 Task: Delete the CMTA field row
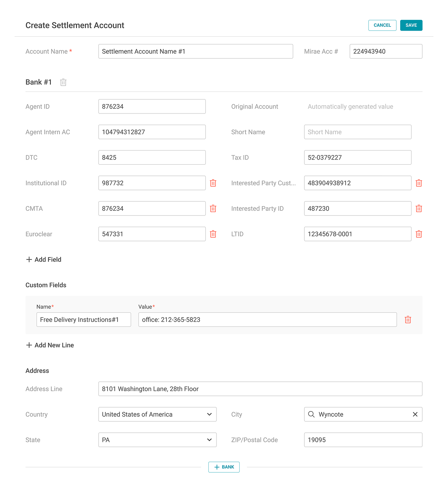pos(213,208)
